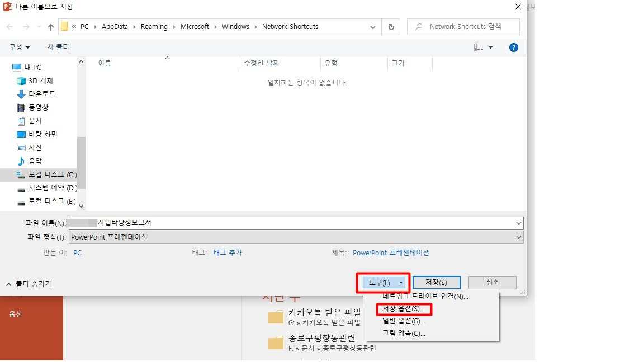Expand the address bar path history
The width and height of the screenshot is (644, 362).
coord(372,27)
